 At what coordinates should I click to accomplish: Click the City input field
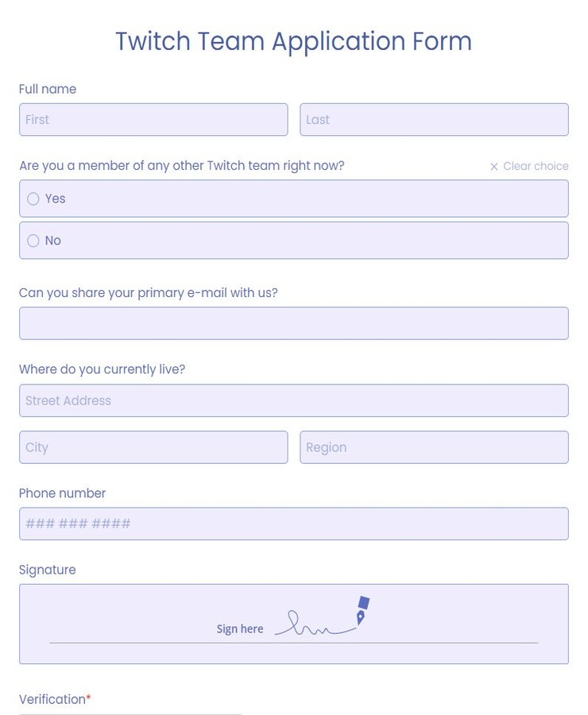click(x=153, y=447)
